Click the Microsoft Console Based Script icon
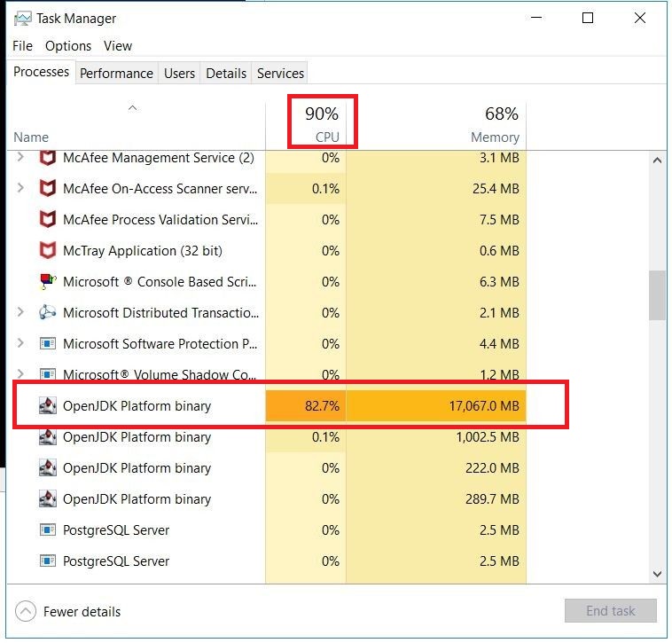This screenshot has height=643, width=672. click(48, 282)
